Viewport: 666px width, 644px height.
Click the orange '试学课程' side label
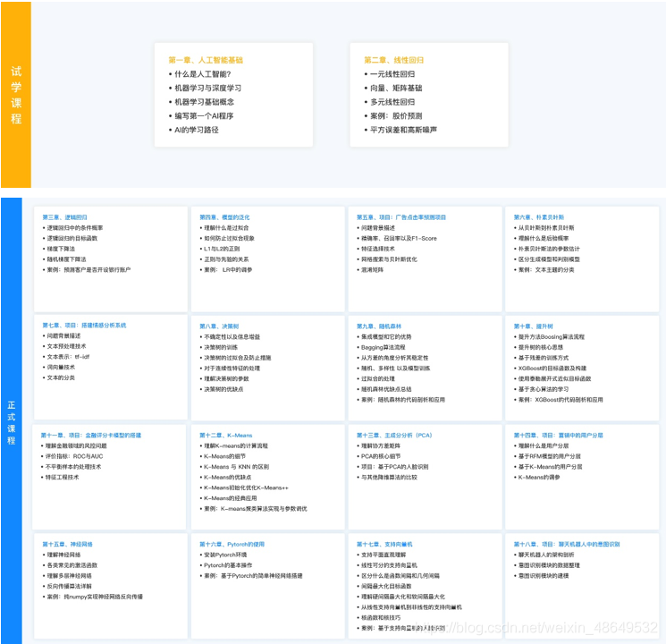pyautogui.click(x=16, y=95)
